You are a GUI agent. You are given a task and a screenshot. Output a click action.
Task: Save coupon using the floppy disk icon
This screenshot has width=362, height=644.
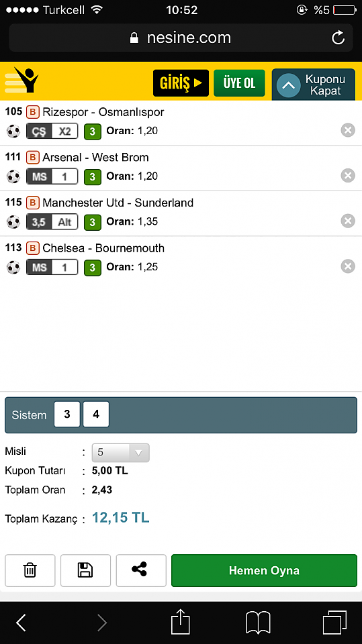pos(85,570)
